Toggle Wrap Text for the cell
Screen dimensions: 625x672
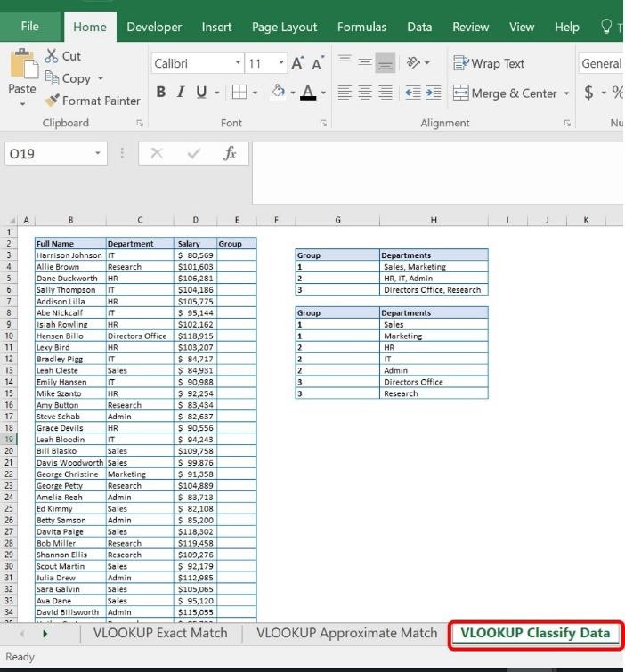pos(489,63)
